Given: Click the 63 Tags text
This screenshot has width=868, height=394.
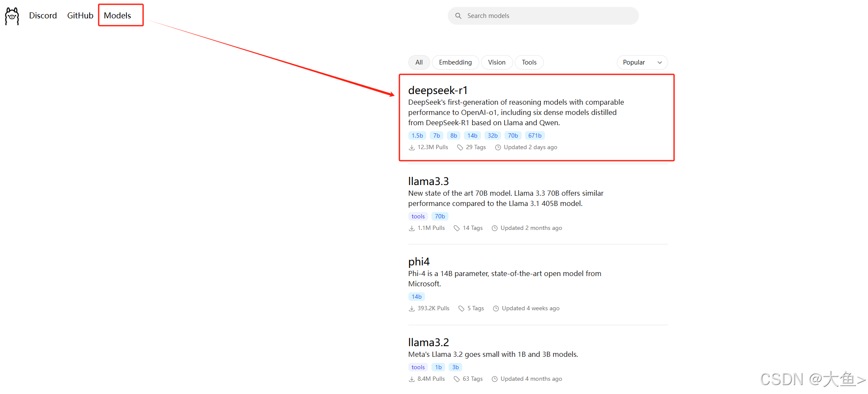Looking at the screenshot, I should point(472,379).
